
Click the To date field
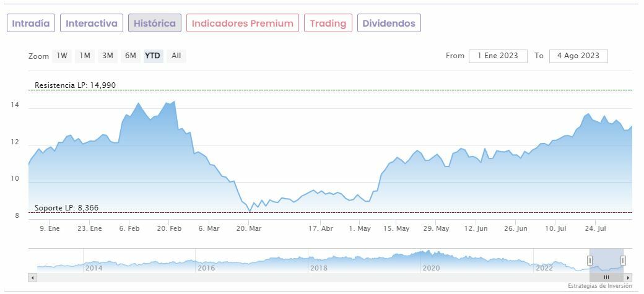click(x=578, y=56)
